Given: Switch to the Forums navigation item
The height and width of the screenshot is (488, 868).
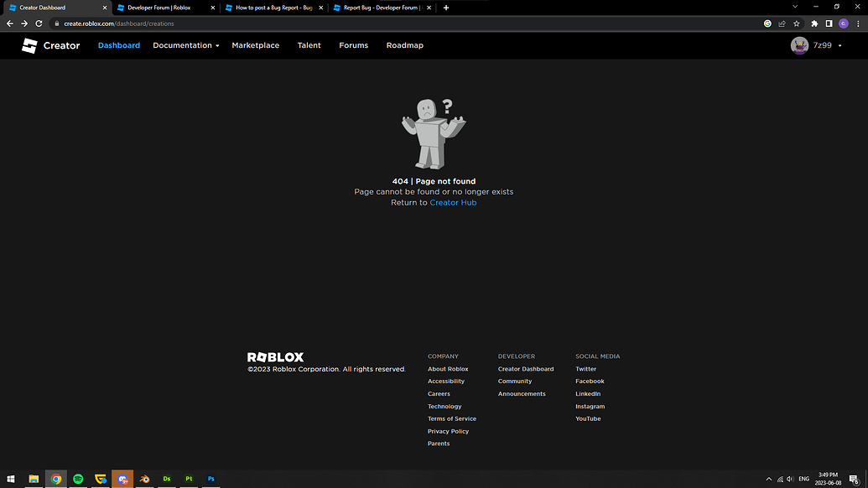Looking at the screenshot, I should [x=353, y=45].
